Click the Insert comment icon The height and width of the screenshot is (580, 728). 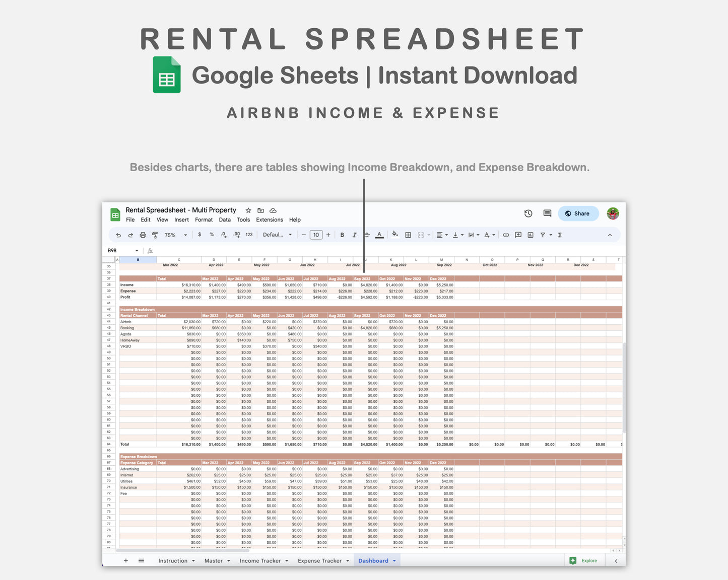[x=518, y=235]
